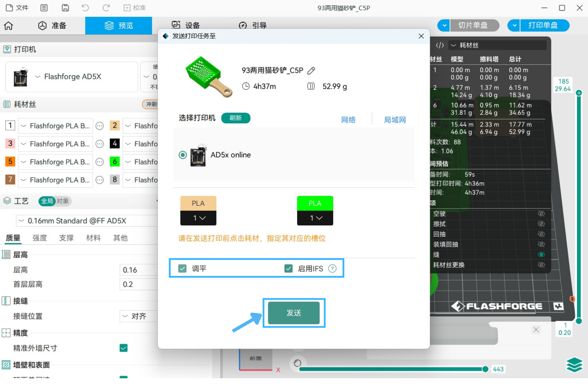
Task: Hide the 缝 seam display
Action: (x=541, y=255)
